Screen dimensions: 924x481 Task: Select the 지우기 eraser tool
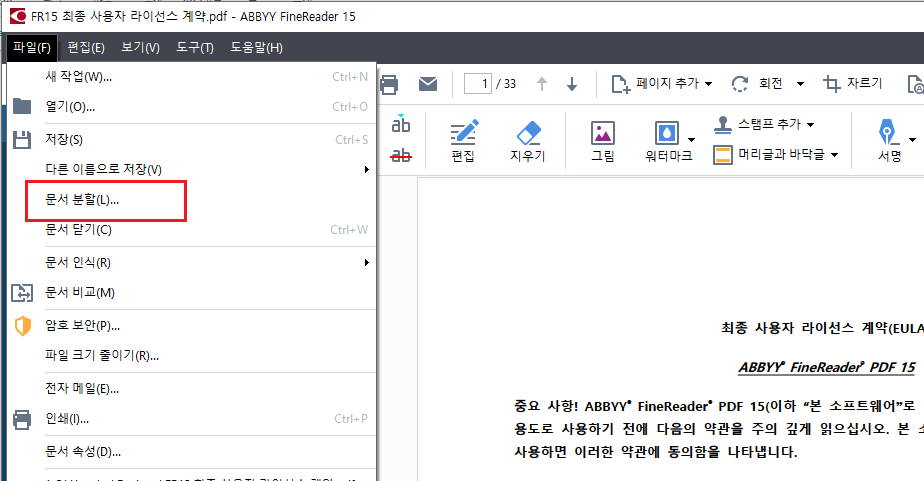[528, 141]
